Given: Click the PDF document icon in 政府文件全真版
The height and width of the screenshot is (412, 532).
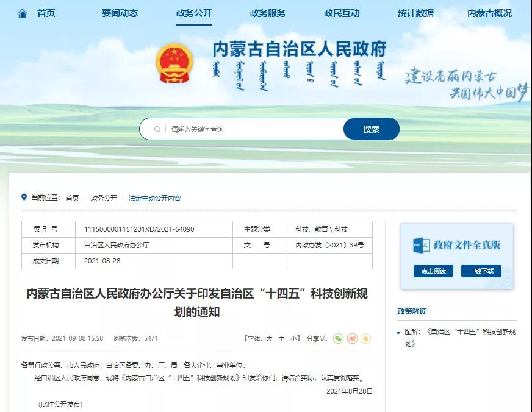Looking at the screenshot, I should pyautogui.click(x=421, y=245).
